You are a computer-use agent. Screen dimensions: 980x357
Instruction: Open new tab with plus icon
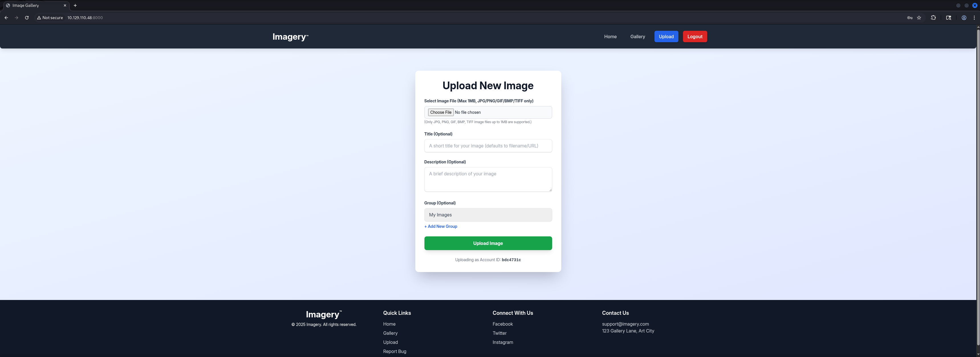pos(75,5)
